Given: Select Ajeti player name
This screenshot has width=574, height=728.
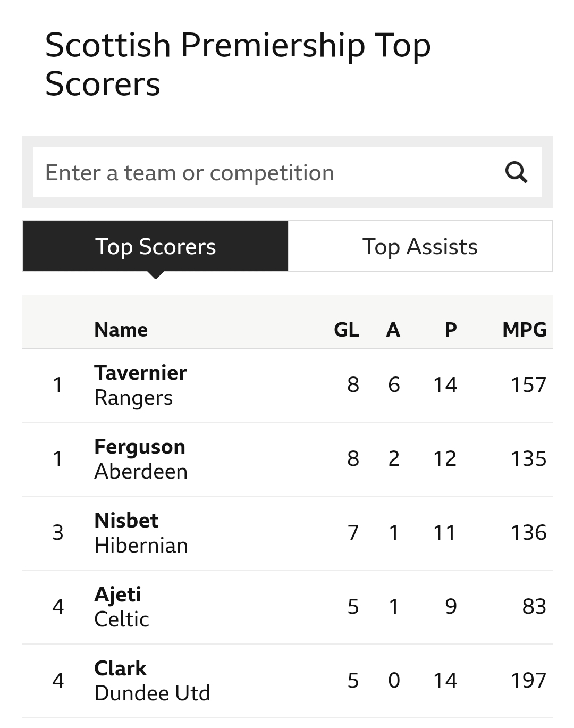Looking at the screenshot, I should (x=118, y=595).
